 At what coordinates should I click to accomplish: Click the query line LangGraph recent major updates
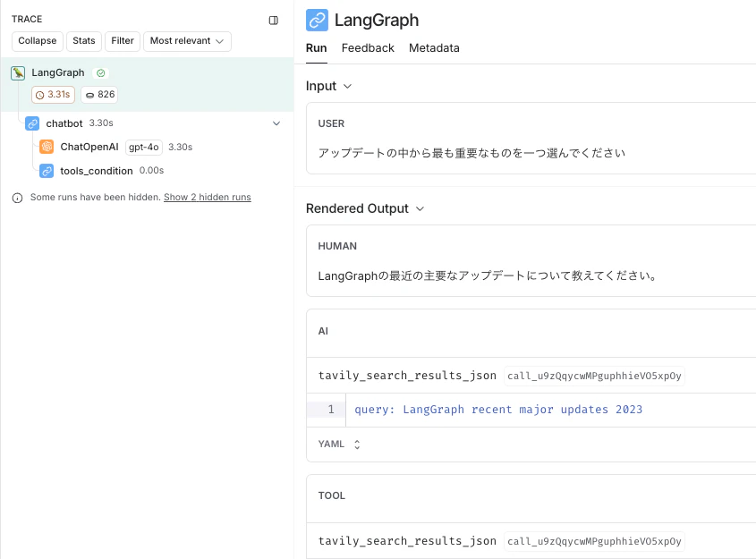[x=498, y=410]
